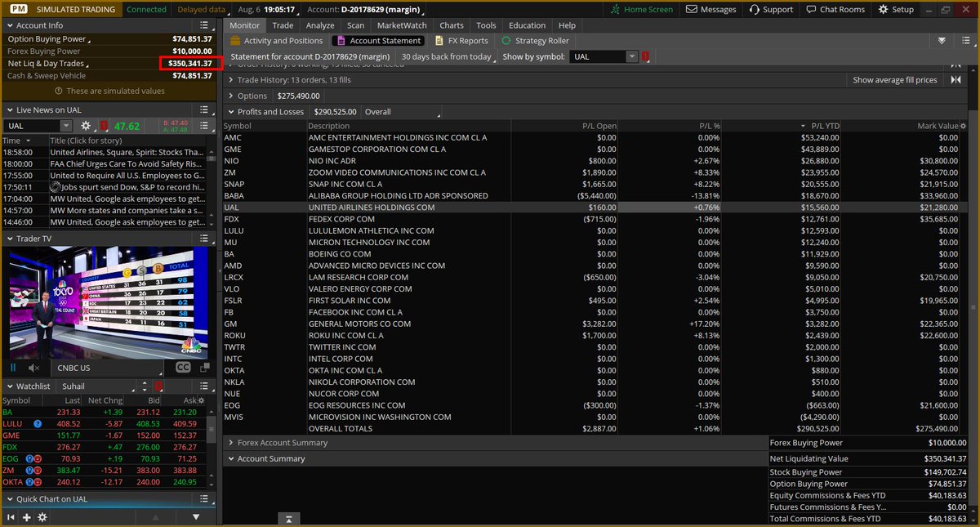
Task: Click the red link icon in Watchlist header
Action: tap(159, 386)
